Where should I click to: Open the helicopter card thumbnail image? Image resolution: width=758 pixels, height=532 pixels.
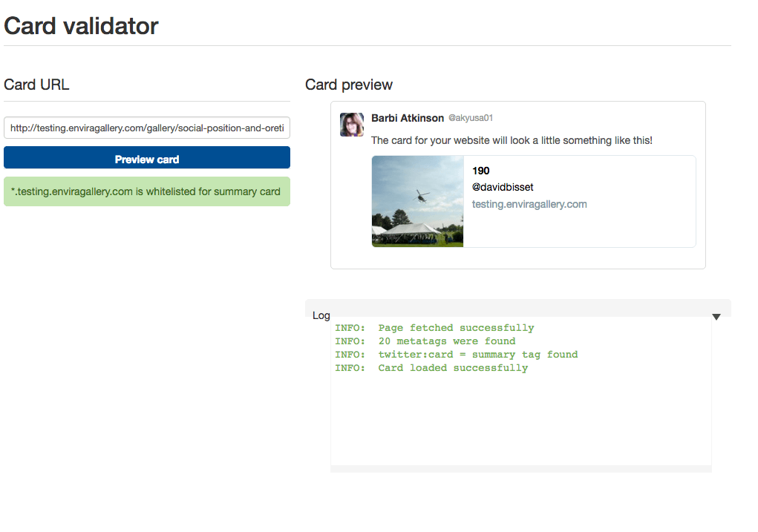(417, 201)
